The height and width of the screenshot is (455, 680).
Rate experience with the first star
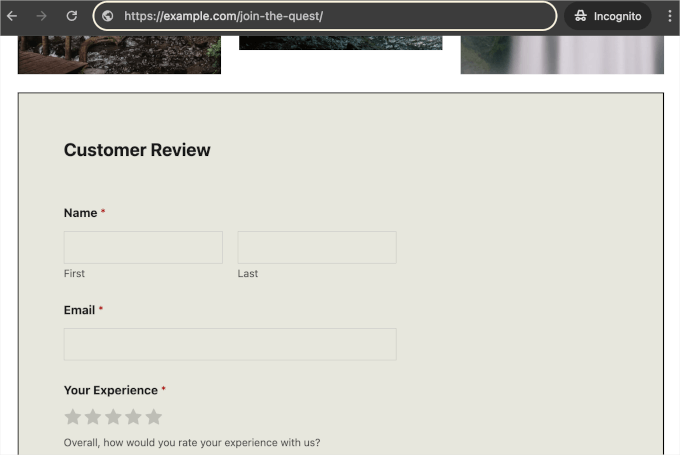pyautogui.click(x=73, y=417)
